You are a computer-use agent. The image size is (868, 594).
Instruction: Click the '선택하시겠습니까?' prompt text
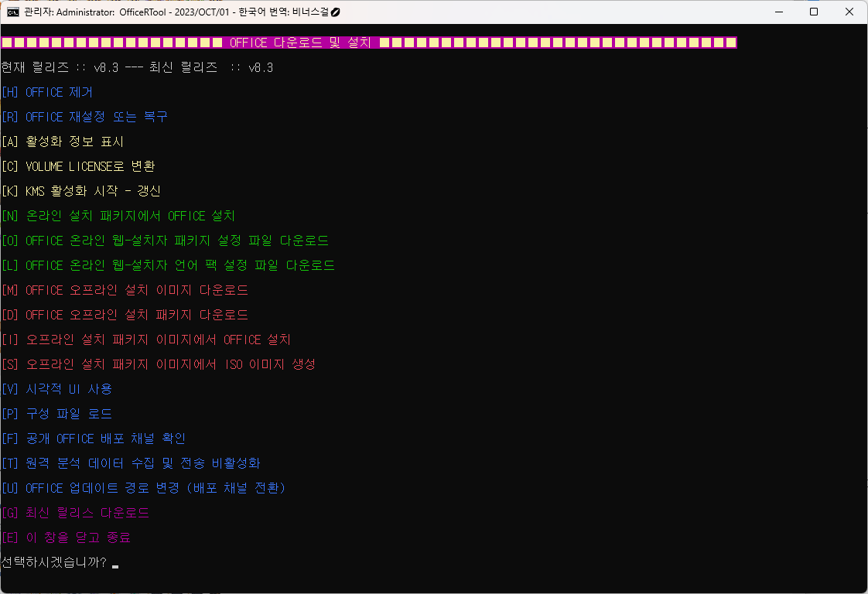53,562
